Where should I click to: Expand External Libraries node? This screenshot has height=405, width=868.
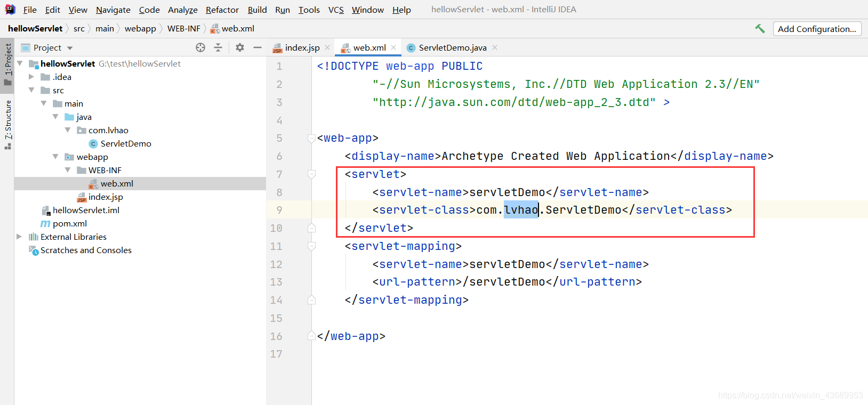click(x=19, y=237)
